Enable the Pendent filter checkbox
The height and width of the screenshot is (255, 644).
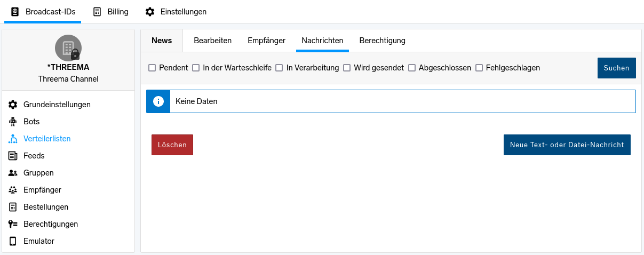152,68
